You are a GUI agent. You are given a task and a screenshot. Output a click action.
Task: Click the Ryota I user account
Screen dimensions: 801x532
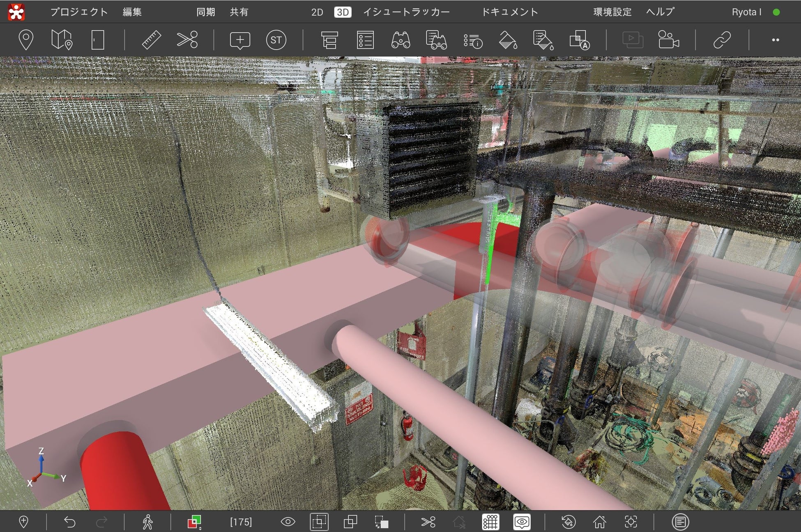[746, 12]
